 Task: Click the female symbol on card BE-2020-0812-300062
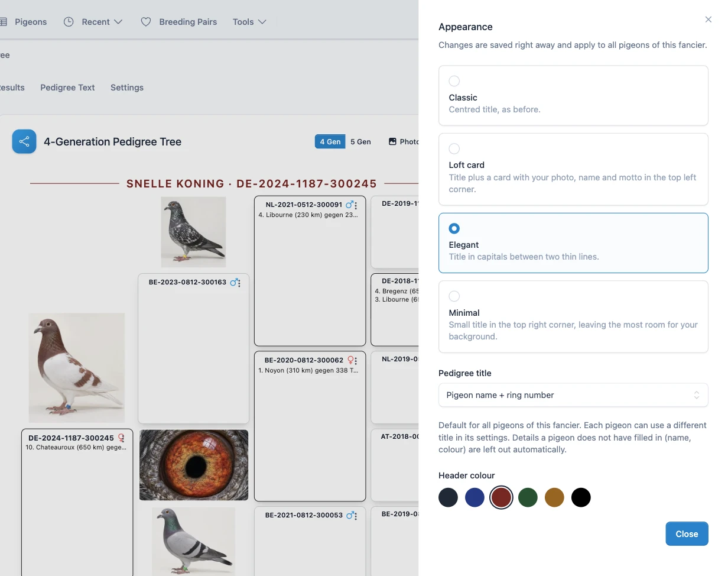(x=350, y=360)
